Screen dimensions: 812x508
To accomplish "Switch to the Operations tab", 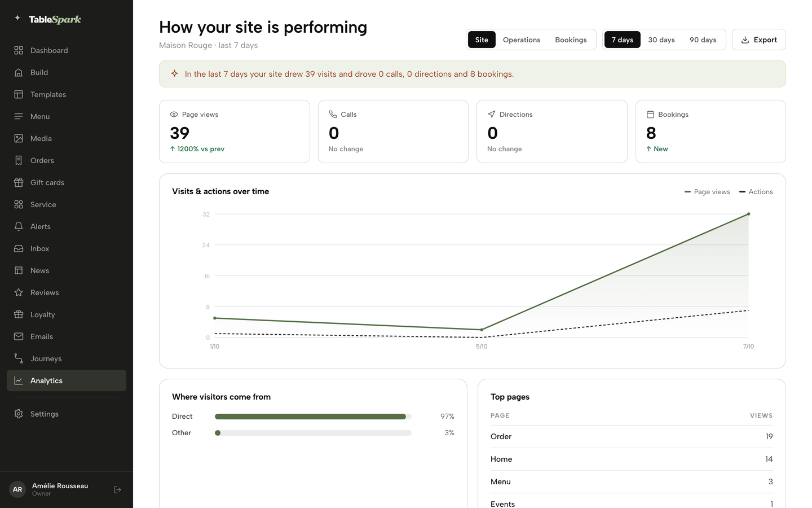I will [522, 40].
